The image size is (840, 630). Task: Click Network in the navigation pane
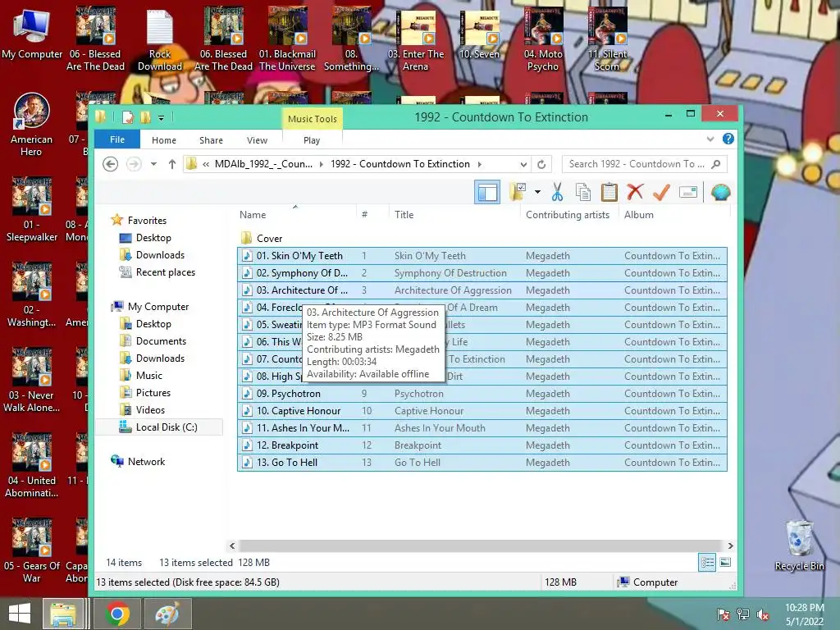pyautogui.click(x=146, y=461)
